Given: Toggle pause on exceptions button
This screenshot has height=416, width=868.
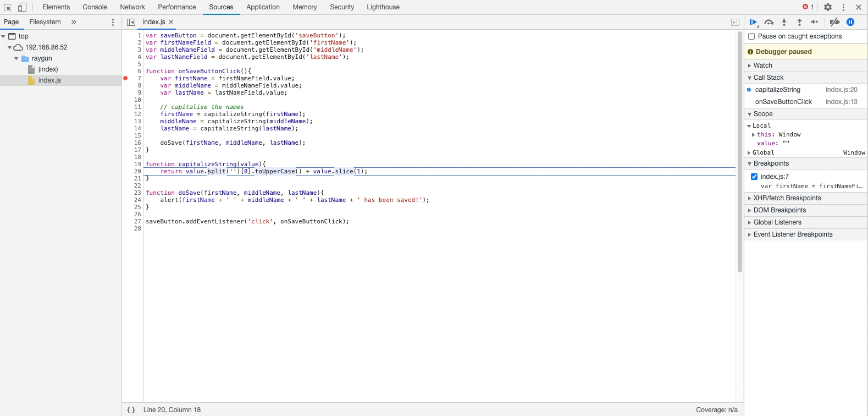Looking at the screenshot, I should [x=850, y=22].
